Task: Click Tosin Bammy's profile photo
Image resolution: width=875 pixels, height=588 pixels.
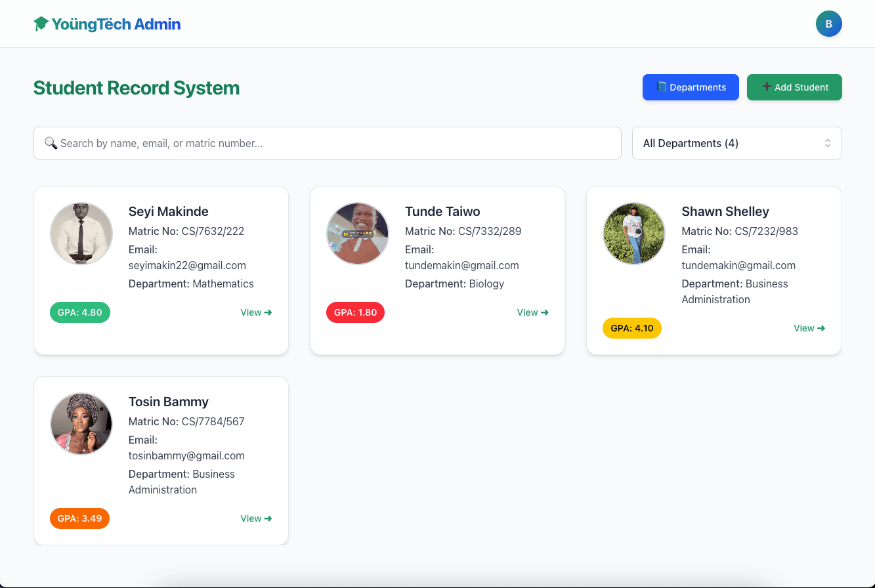Action: pyautogui.click(x=81, y=424)
